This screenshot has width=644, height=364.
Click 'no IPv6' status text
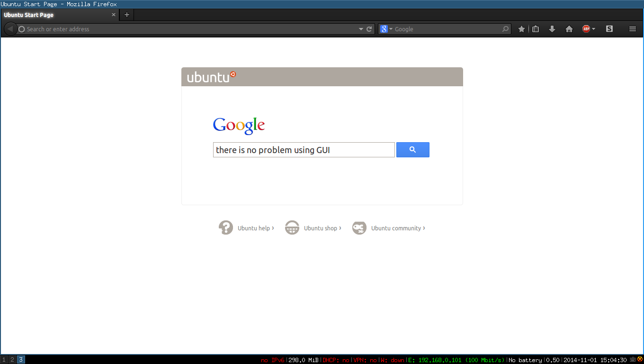point(272,360)
